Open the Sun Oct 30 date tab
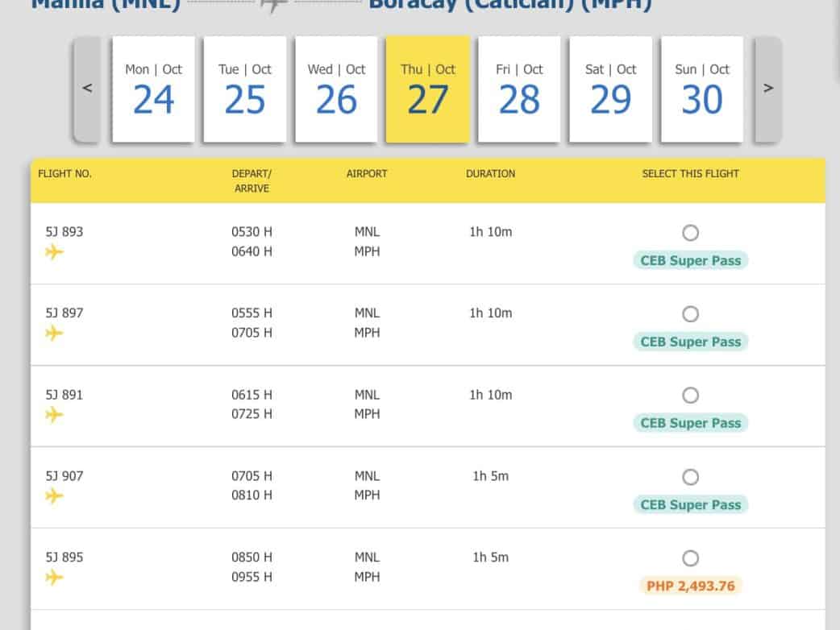The height and width of the screenshot is (630, 840). [701, 89]
